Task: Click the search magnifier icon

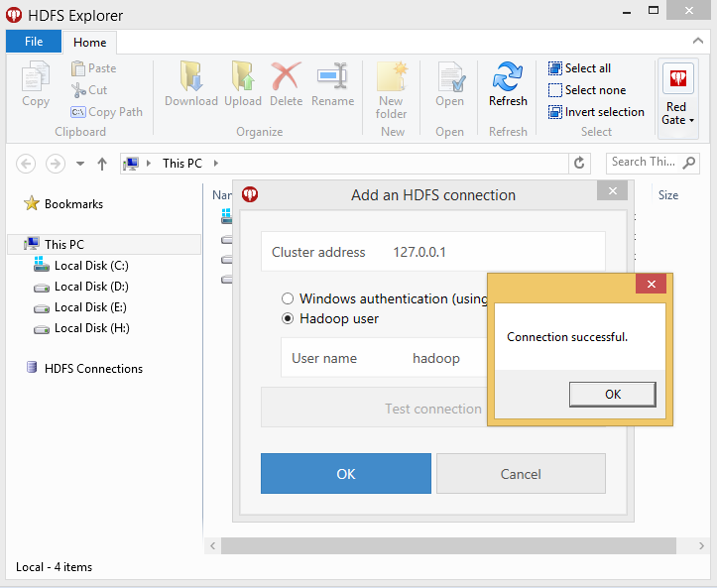Action: (x=688, y=163)
